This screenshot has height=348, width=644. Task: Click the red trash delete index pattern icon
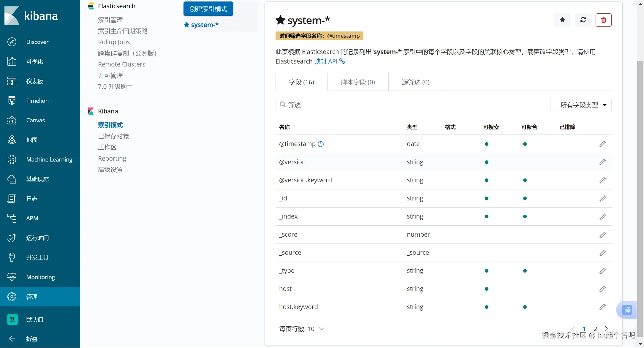tap(603, 20)
